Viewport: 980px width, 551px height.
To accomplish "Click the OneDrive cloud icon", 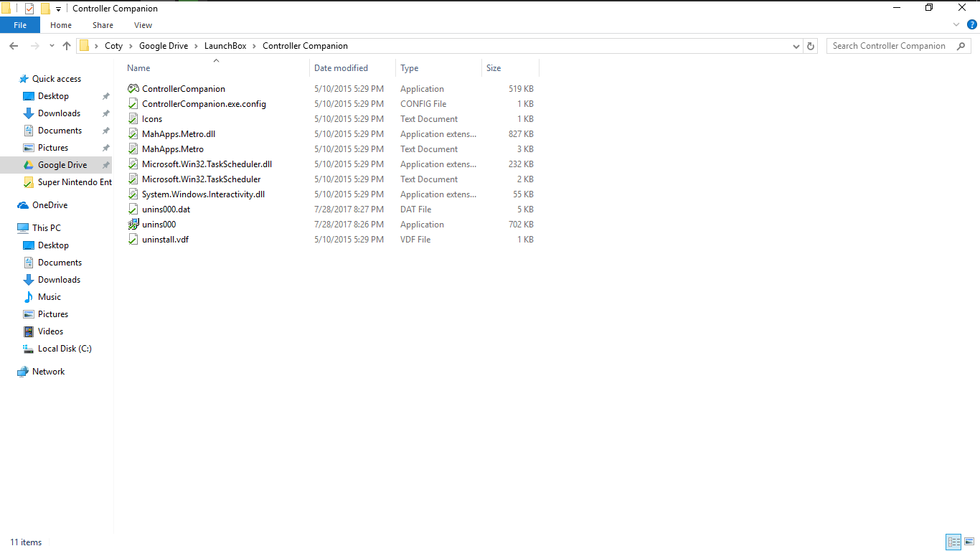I will pyautogui.click(x=23, y=205).
